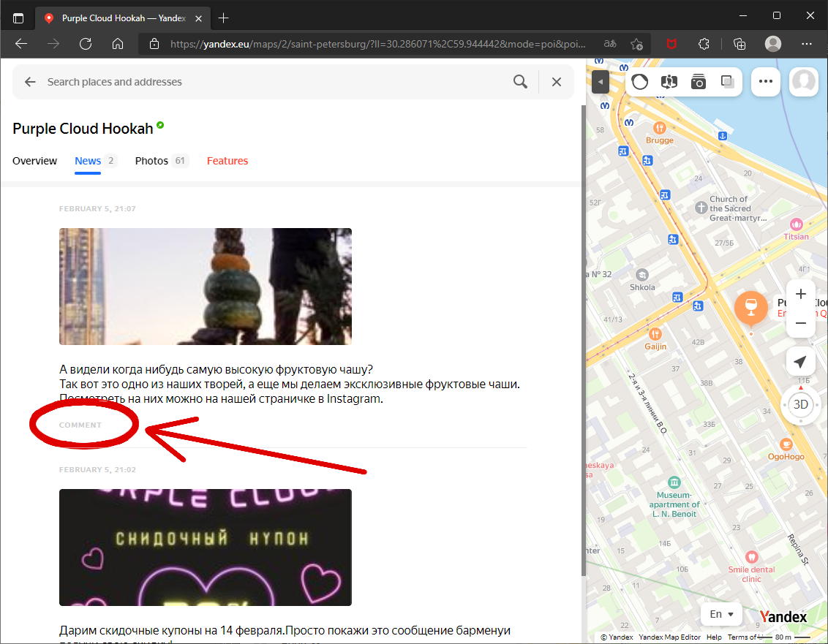Screen dimensions: 828x644
Task: Click the browser back arrow
Action: click(21, 44)
